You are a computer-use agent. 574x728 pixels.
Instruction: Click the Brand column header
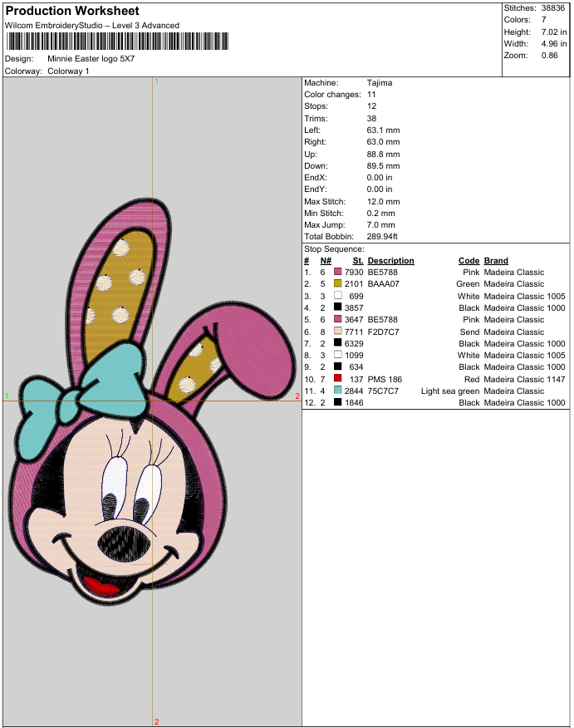tap(496, 261)
